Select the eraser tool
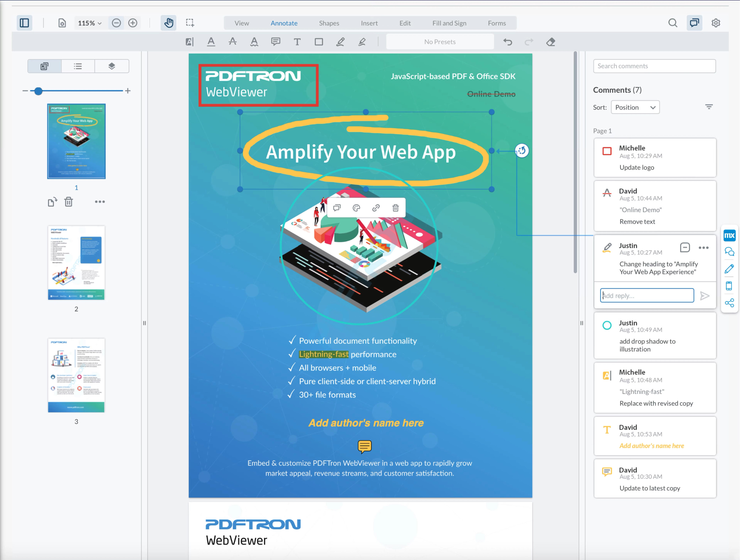The width and height of the screenshot is (740, 560). (551, 42)
